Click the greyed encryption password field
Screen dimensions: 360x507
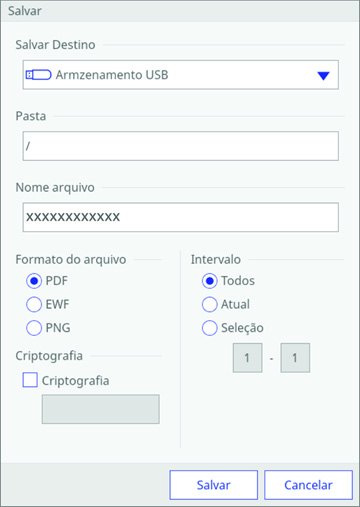click(x=101, y=409)
